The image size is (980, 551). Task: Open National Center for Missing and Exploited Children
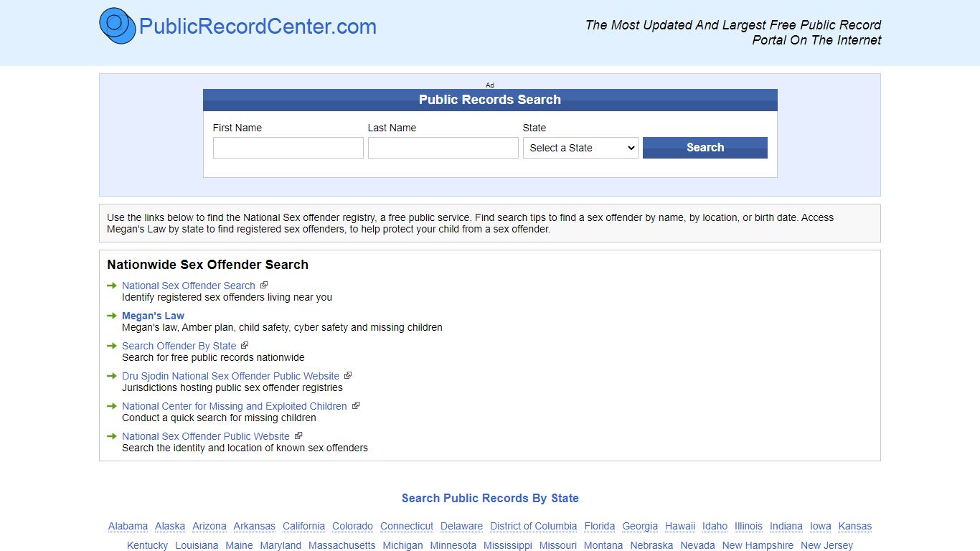tap(235, 406)
